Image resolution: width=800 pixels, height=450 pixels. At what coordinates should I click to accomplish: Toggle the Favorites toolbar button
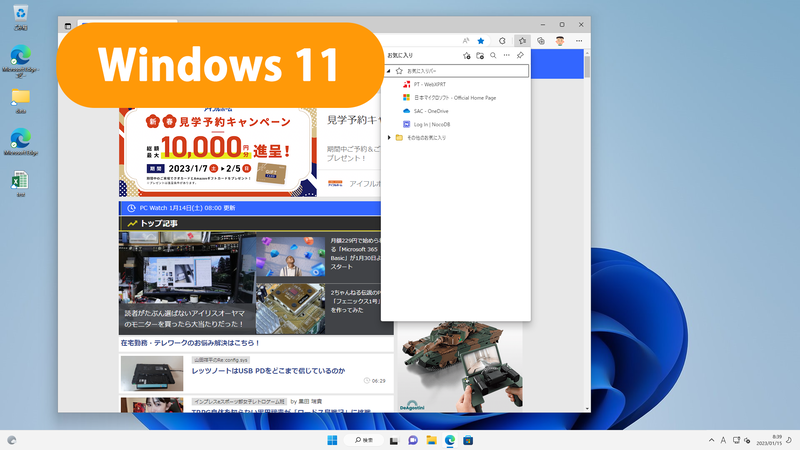click(x=522, y=41)
